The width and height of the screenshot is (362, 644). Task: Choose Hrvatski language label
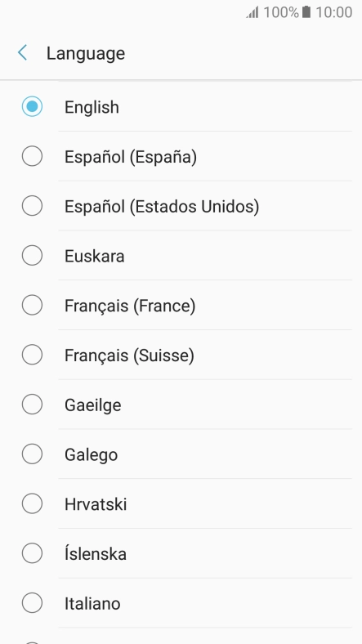96,504
